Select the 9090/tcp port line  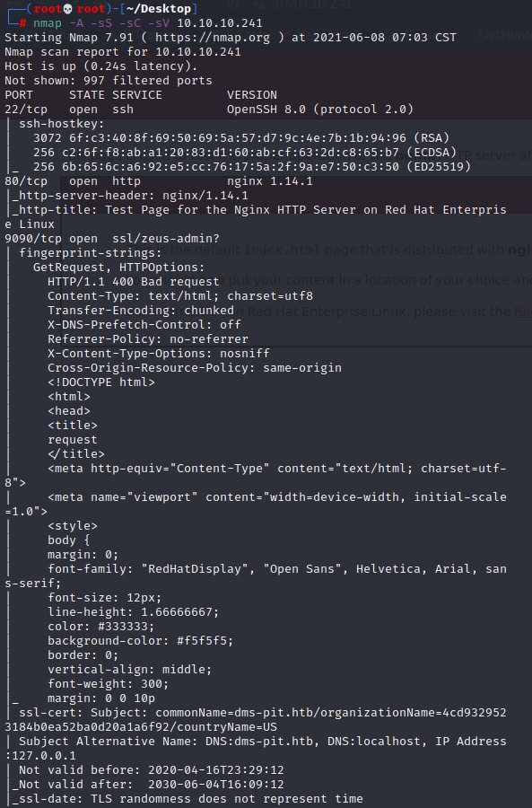pos(112,239)
